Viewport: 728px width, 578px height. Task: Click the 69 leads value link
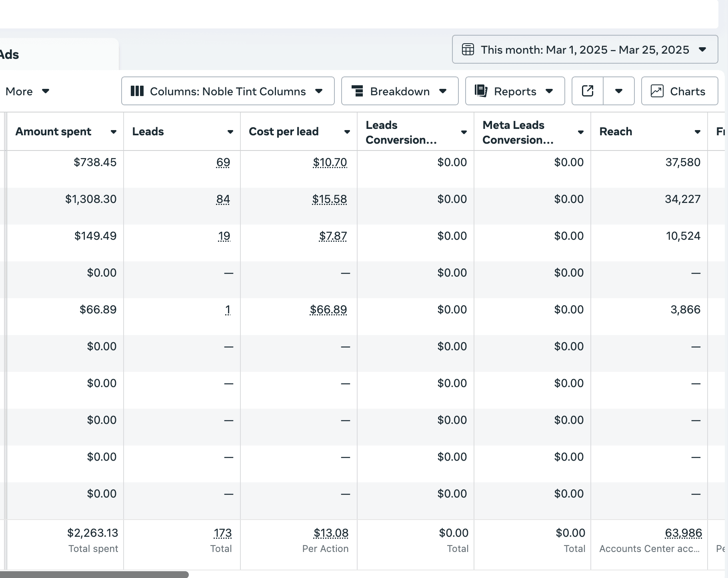tap(223, 163)
